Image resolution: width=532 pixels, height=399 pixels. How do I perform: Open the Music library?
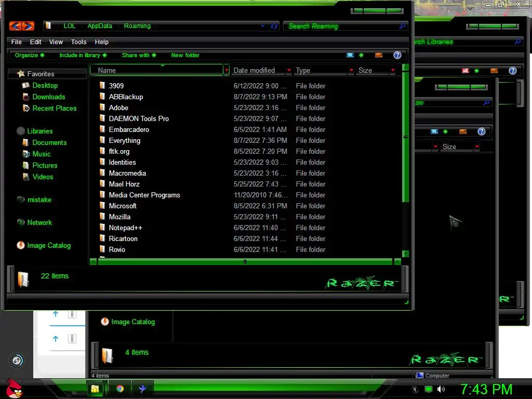(x=42, y=154)
